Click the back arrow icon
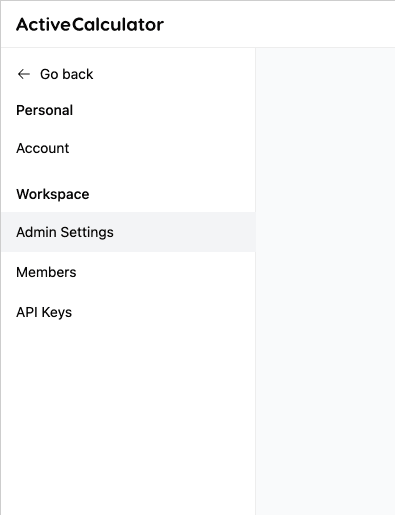Image resolution: width=395 pixels, height=515 pixels. [x=24, y=74]
